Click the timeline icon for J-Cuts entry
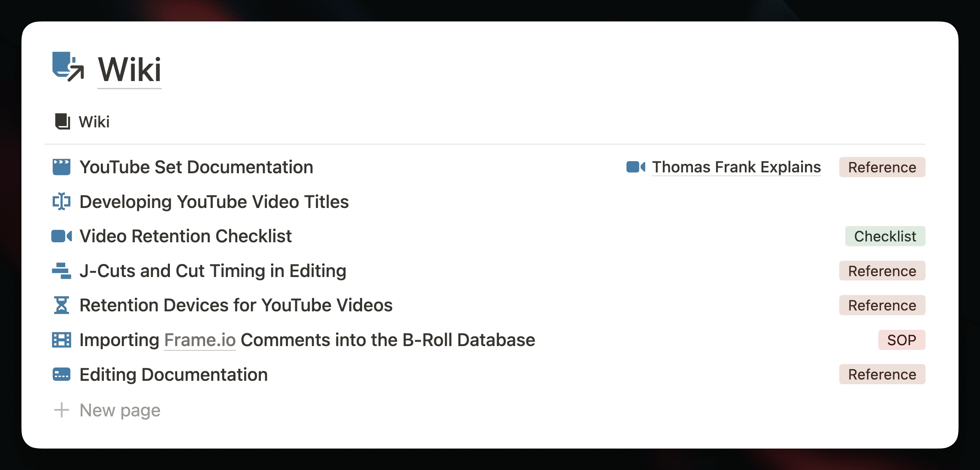The image size is (980, 470). click(x=61, y=271)
